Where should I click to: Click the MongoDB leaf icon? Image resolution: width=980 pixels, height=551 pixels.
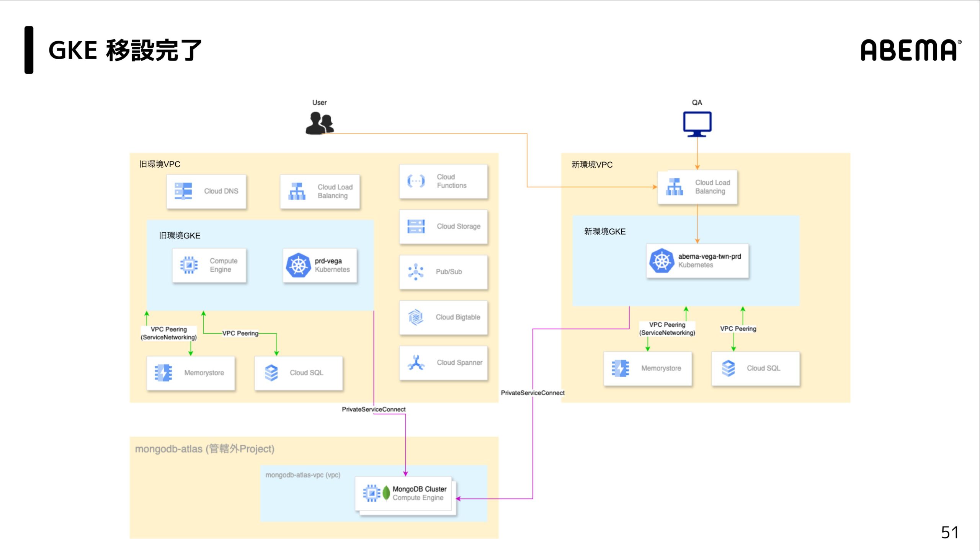tap(386, 493)
